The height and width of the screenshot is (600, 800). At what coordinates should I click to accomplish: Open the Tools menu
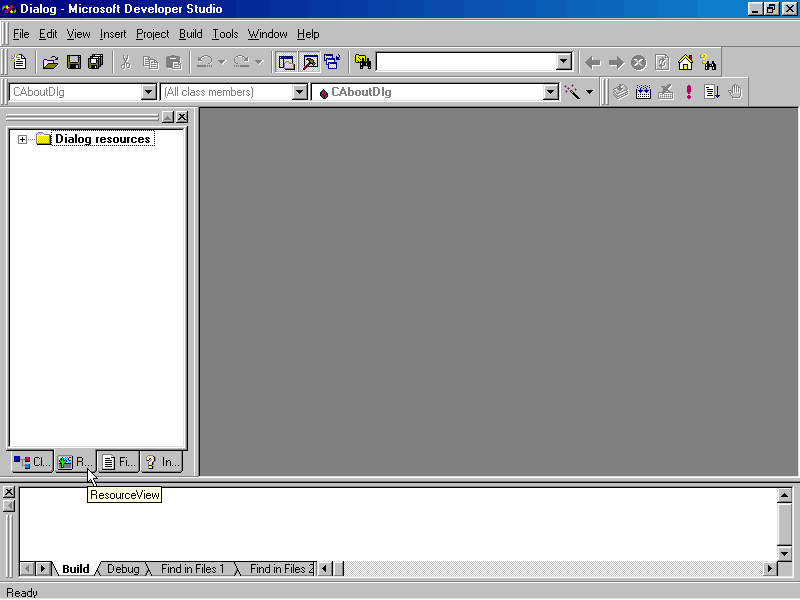225,34
